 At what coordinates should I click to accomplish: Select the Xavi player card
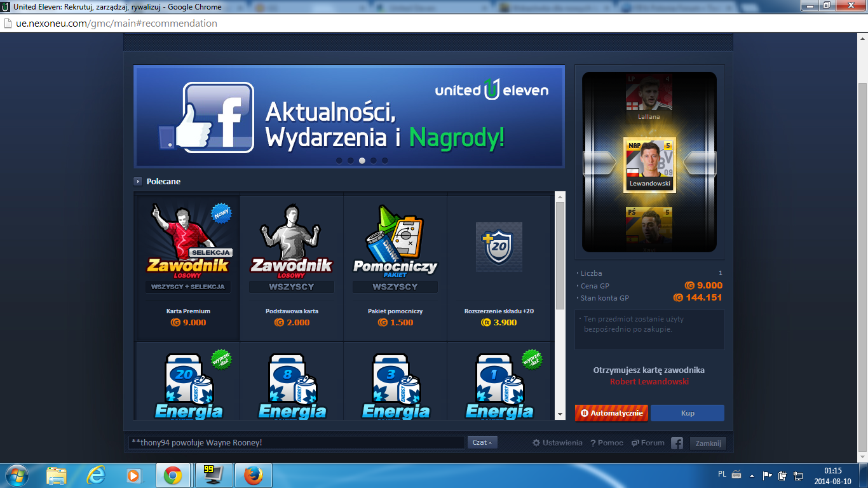click(649, 229)
